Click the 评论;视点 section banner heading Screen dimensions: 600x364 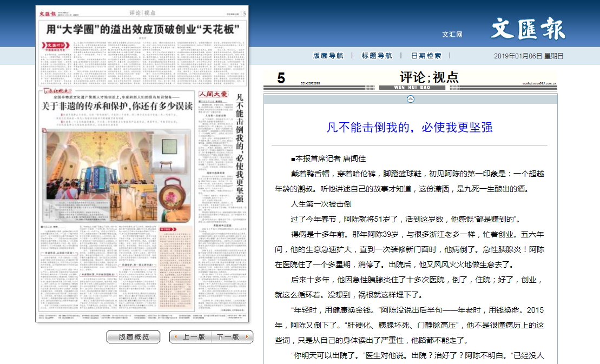tap(429, 77)
